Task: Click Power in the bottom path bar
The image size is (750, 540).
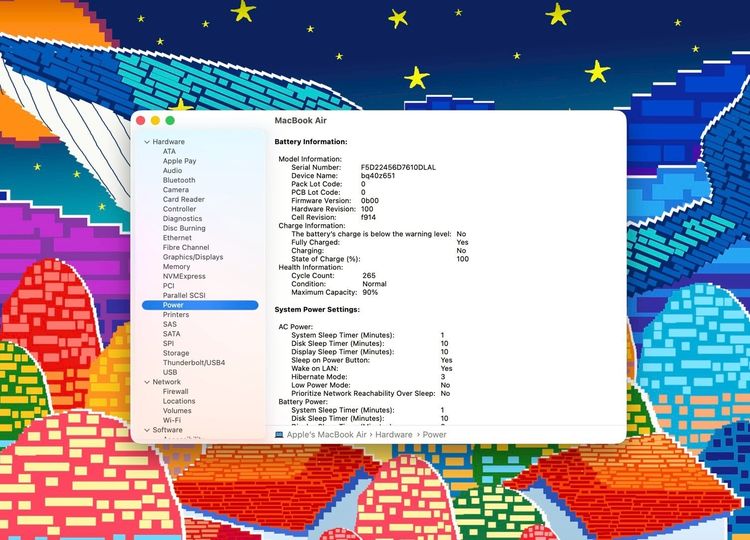Action: pyautogui.click(x=434, y=434)
